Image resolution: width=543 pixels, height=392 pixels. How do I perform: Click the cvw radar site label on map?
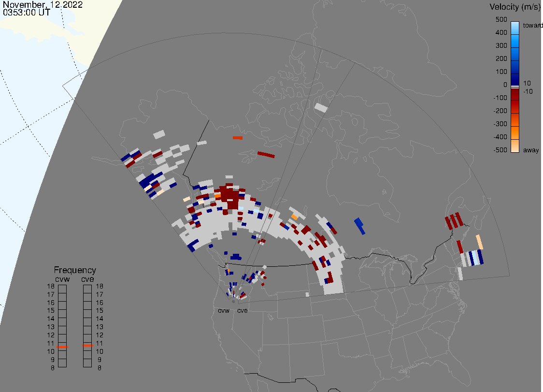(223, 310)
